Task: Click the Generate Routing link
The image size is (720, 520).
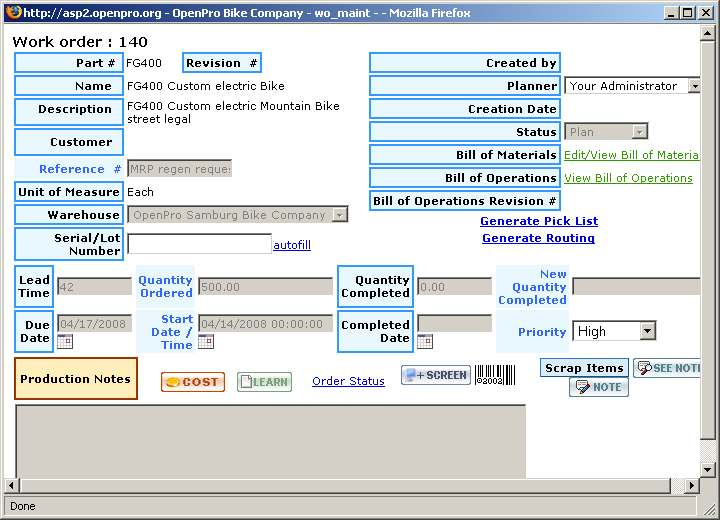Action: pos(538,238)
